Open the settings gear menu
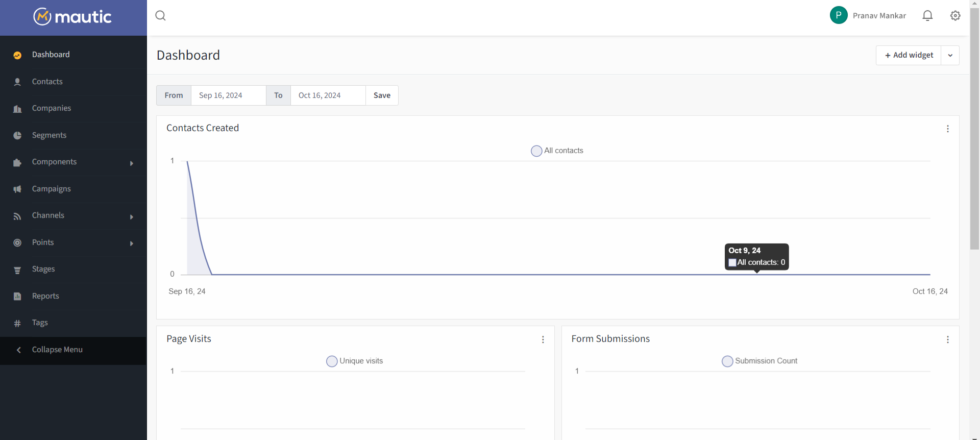 click(x=955, y=16)
